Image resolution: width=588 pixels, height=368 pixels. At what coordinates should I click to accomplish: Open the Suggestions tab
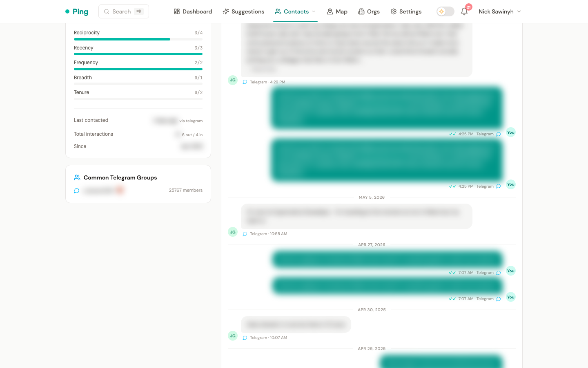coord(243,11)
